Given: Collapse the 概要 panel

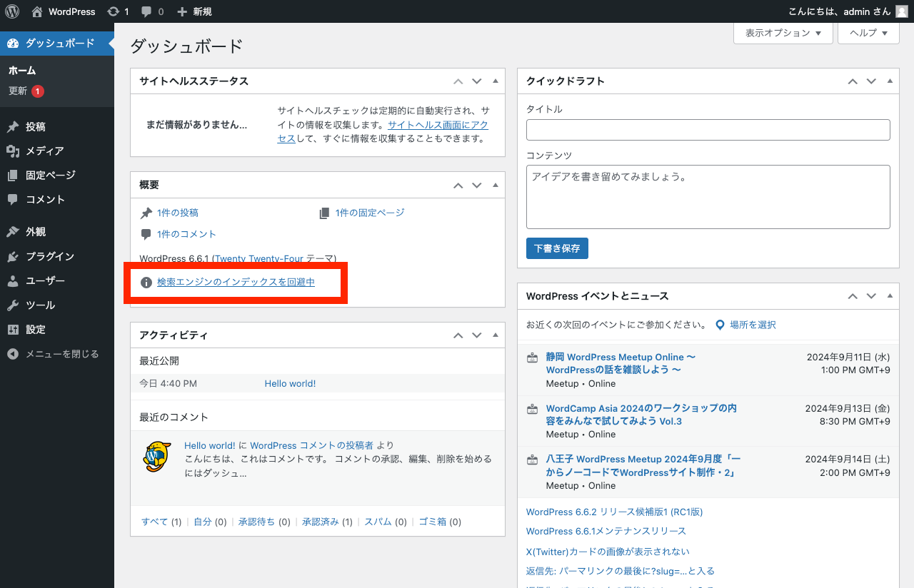Looking at the screenshot, I should (x=496, y=185).
